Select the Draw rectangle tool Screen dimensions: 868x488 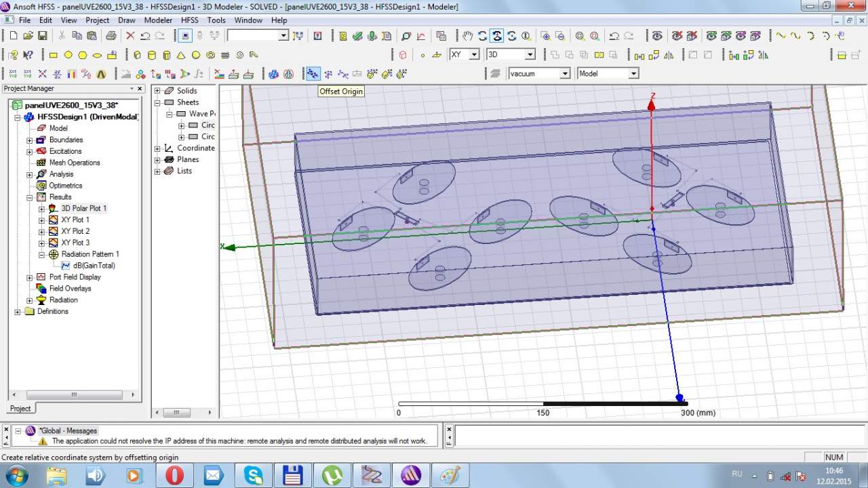point(53,55)
